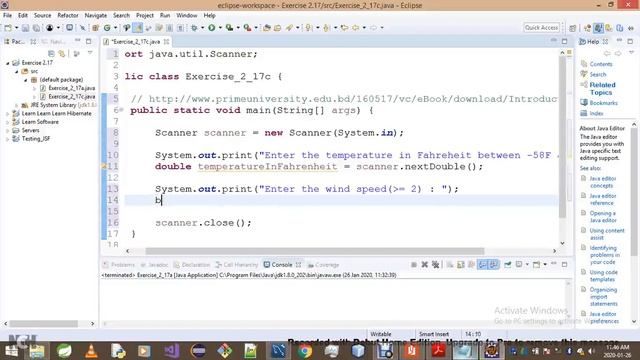Open the Java editor concepts help link
The image size is (640, 360).
(602, 182)
